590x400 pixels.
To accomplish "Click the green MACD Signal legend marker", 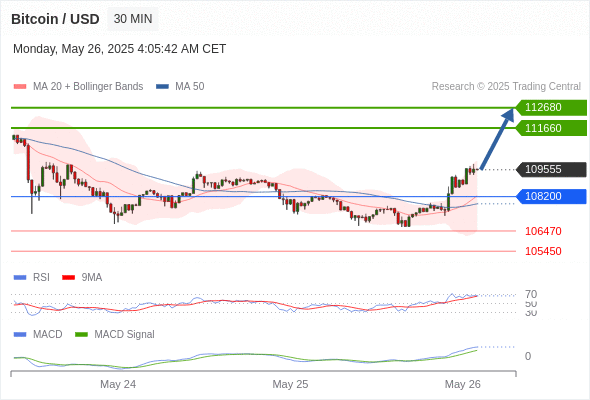I will pos(81,335).
